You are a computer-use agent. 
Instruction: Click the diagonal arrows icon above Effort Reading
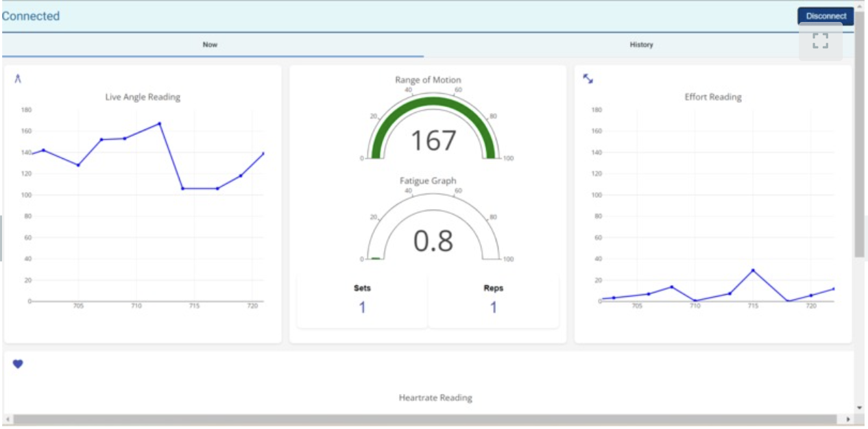[x=588, y=79]
